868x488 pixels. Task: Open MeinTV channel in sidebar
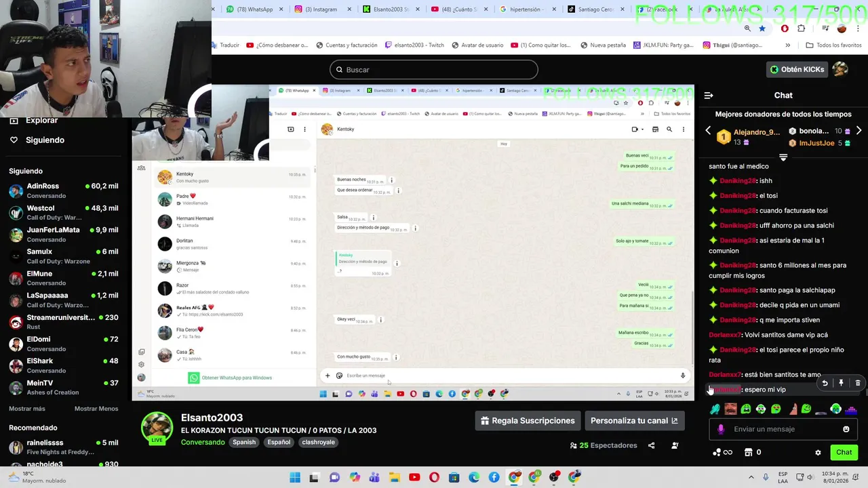pos(64,387)
